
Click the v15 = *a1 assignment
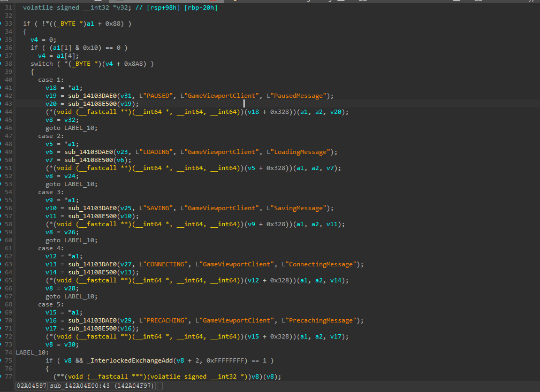tap(64, 312)
